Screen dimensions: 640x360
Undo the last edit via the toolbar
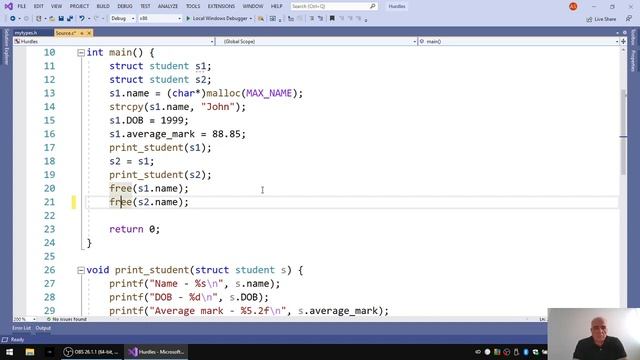[x=82, y=18]
